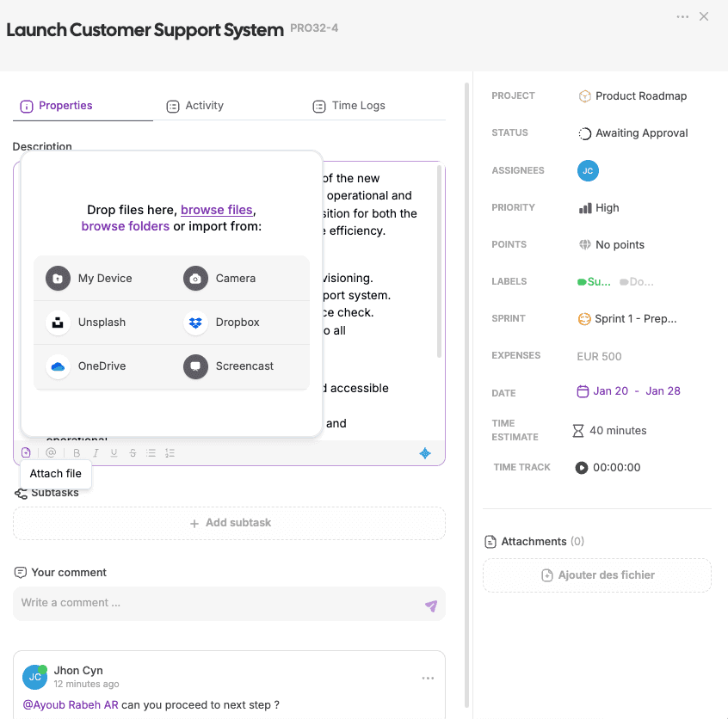Image resolution: width=728 pixels, height=719 pixels.
Task: Click the main panel vertical scrollbar
Action: 466,395
